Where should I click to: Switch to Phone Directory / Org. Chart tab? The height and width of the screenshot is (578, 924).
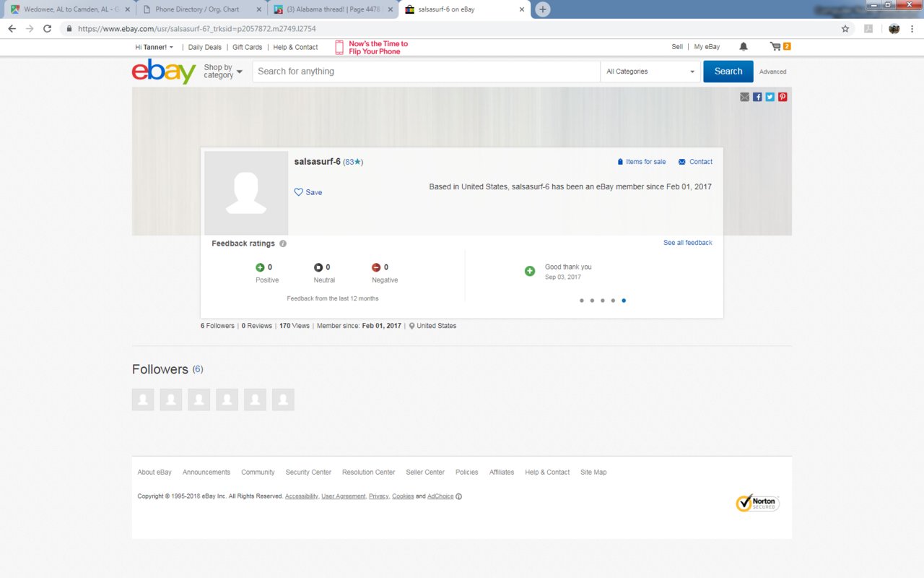[201, 9]
